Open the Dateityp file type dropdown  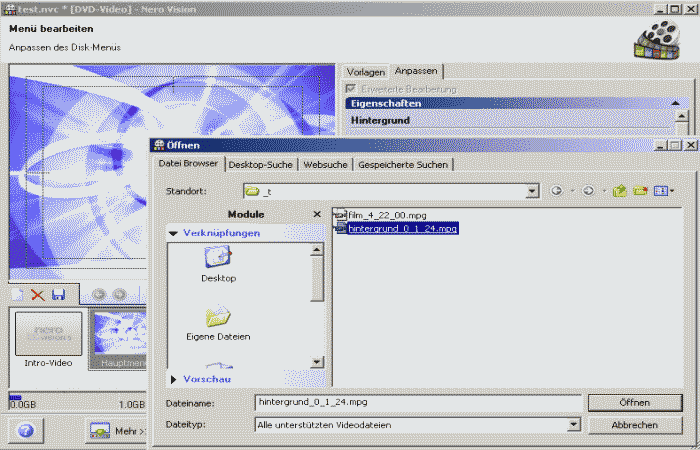pos(573,425)
